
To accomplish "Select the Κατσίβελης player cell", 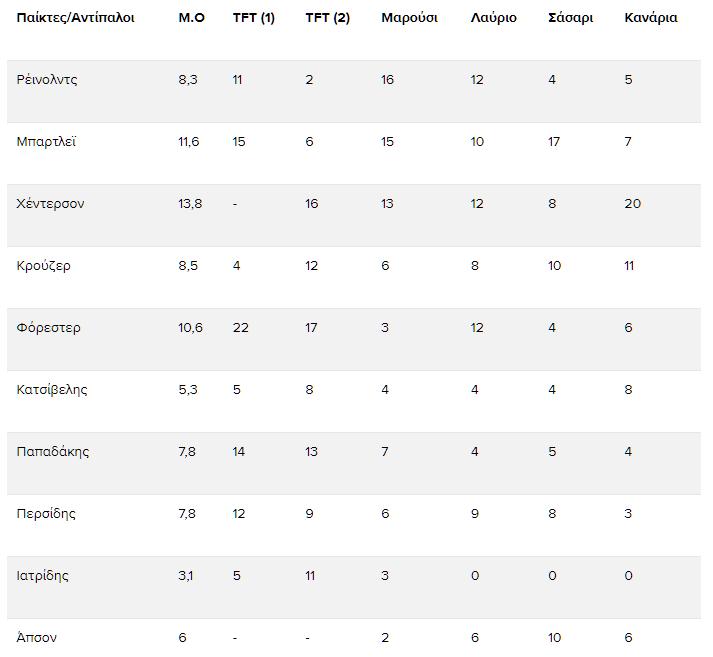I will 52,390.
